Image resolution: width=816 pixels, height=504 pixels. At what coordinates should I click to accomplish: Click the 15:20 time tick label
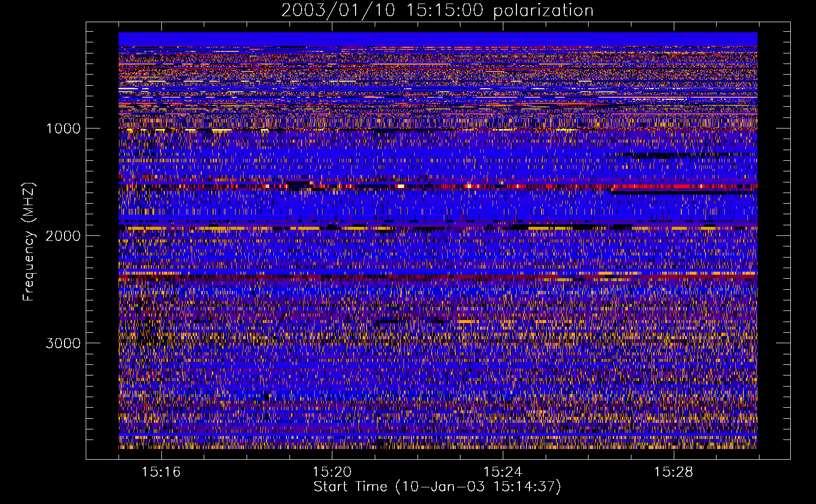click(x=332, y=472)
